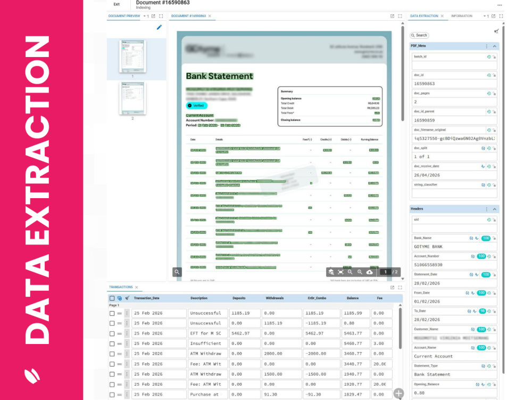Toggle the lock on doc_id field
532x400 pixels.
pos(494,75)
